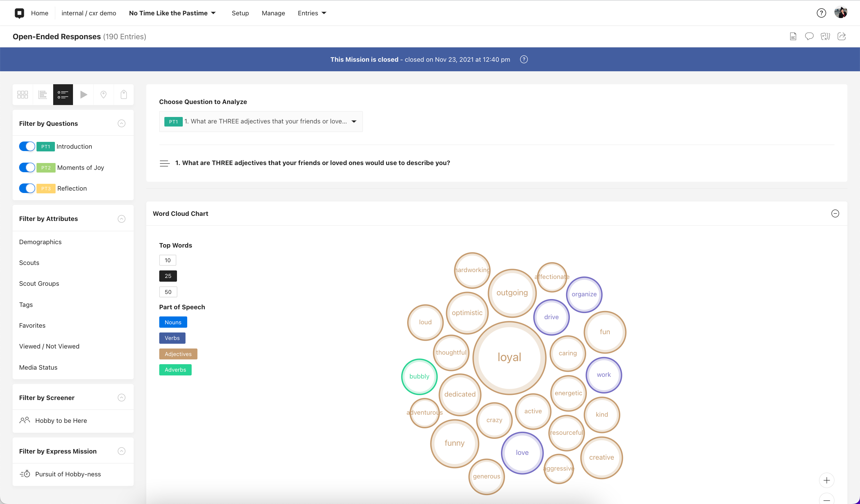The height and width of the screenshot is (504, 860).
Task: Click the tag view icon
Action: point(123,94)
